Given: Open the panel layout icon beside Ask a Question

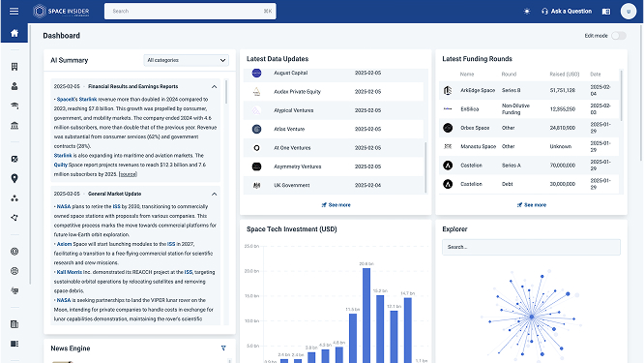Looking at the screenshot, I should (605, 12).
